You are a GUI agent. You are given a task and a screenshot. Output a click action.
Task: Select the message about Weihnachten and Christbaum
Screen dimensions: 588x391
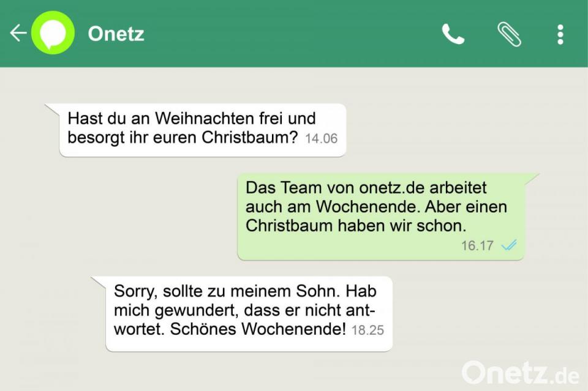(203, 130)
